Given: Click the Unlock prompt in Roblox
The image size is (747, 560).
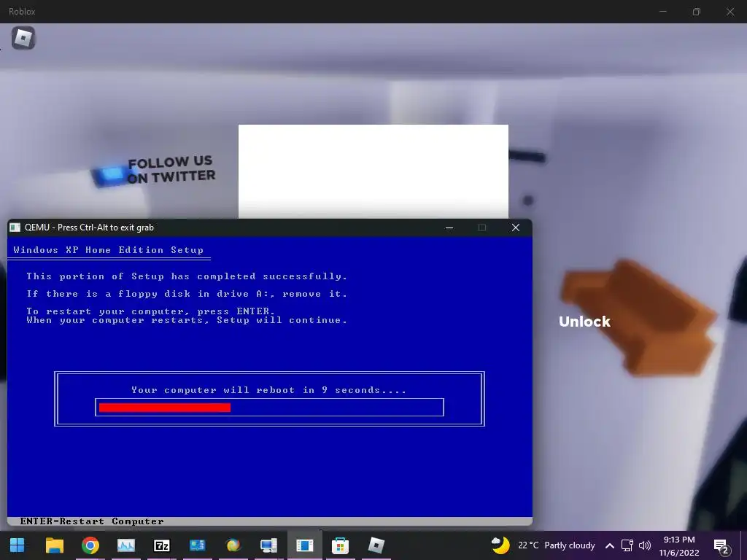Looking at the screenshot, I should pyautogui.click(x=584, y=322).
